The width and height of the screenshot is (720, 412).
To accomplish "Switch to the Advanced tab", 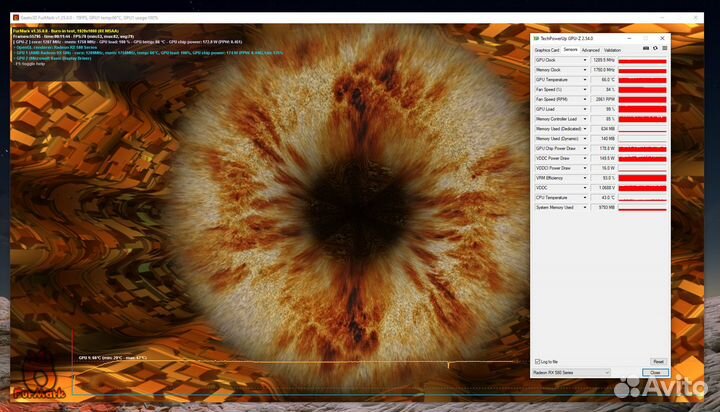I will (x=591, y=49).
